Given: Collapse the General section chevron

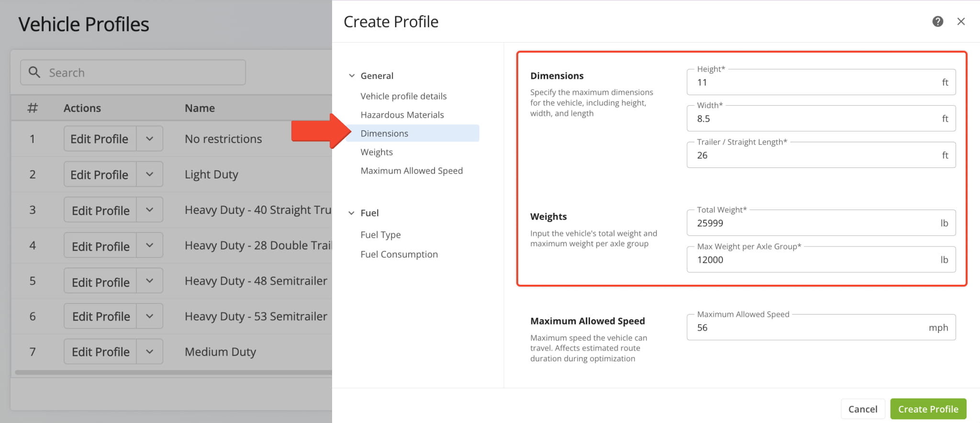Looking at the screenshot, I should (352, 76).
